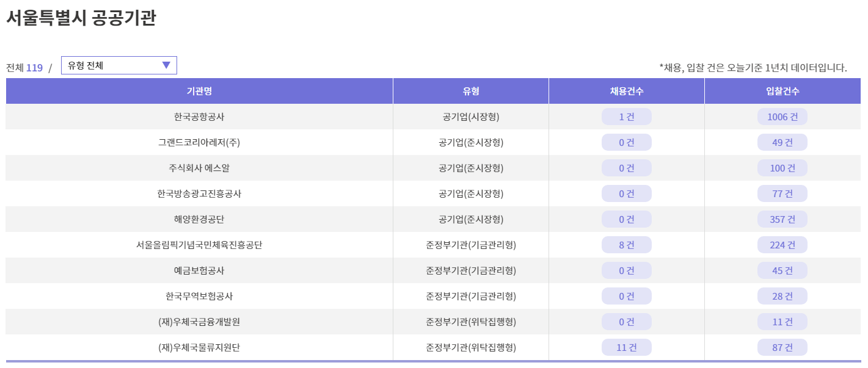Click the total count 119
The height and width of the screenshot is (368, 868).
click(x=34, y=68)
